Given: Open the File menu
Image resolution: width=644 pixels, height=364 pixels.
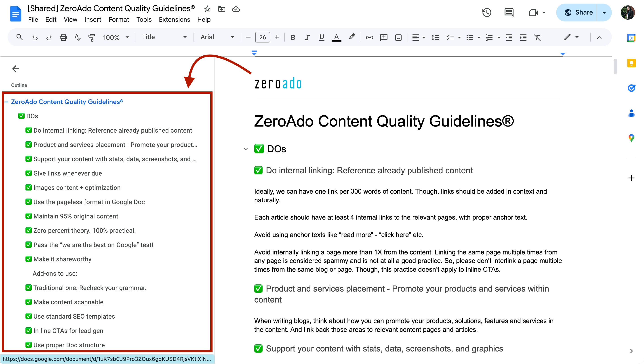Looking at the screenshot, I should point(33,19).
